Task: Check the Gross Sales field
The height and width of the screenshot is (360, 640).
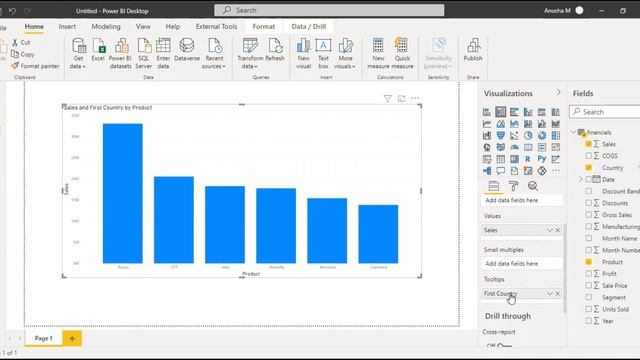Action: [x=589, y=215]
